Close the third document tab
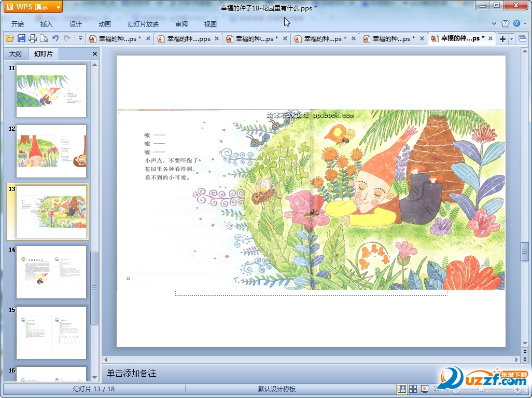This screenshot has width=532, height=398. (285, 39)
